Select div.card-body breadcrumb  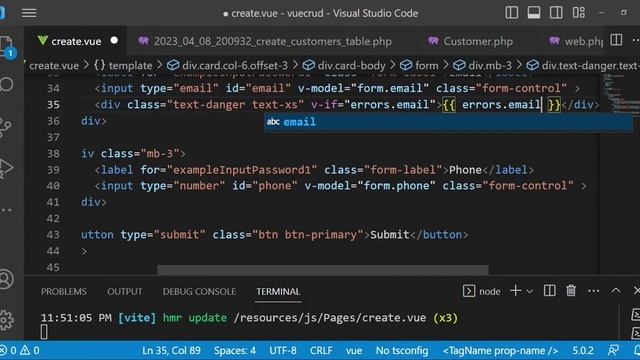click(x=344, y=65)
